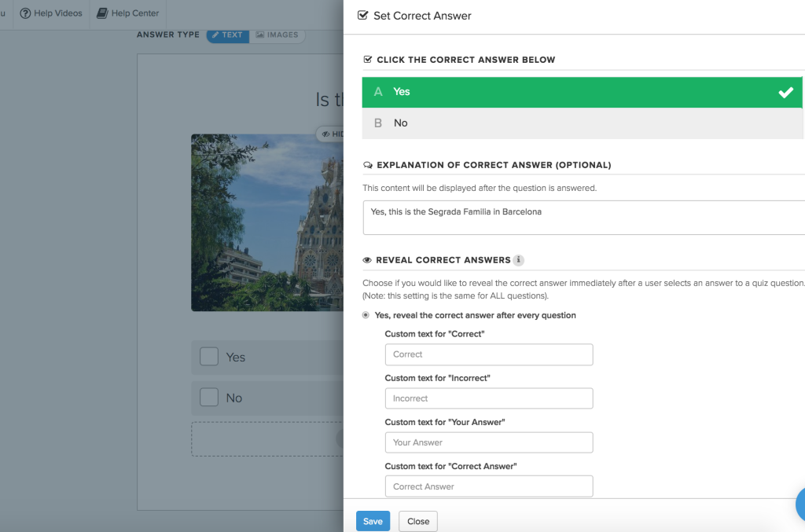Click the info icon beside Reveal Correct Answers
The width and height of the screenshot is (805, 532).
point(519,260)
